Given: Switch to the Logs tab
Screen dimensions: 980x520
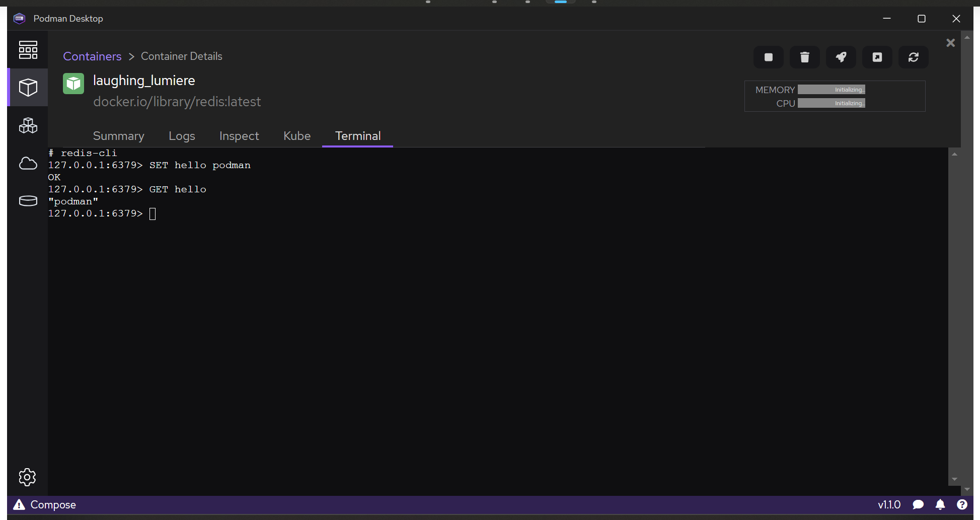Looking at the screenshot, I should [182, 136].
